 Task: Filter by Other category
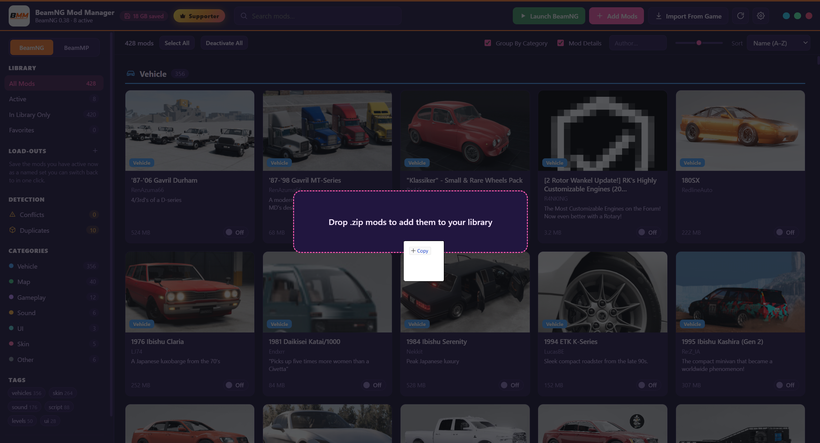pyautogui.click(x=53, y=360)
